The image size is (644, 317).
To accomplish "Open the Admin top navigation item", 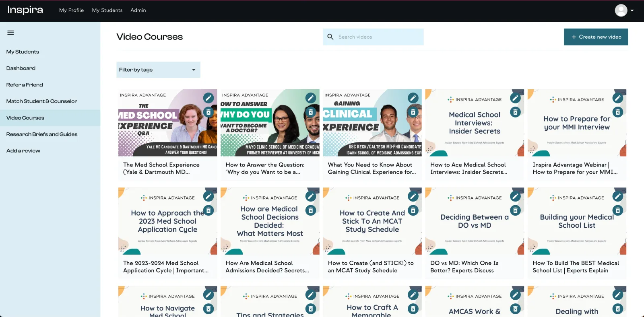I will (138, 10).
